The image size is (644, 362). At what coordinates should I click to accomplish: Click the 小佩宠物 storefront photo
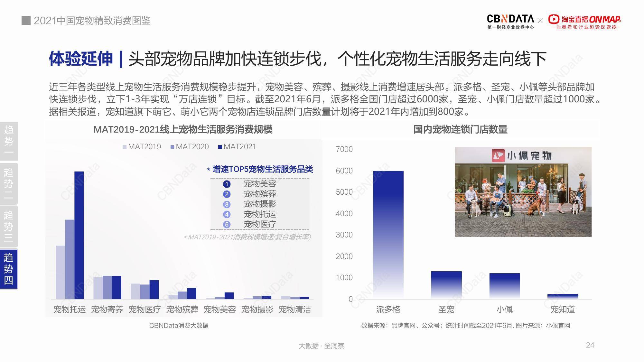[523, 192]
